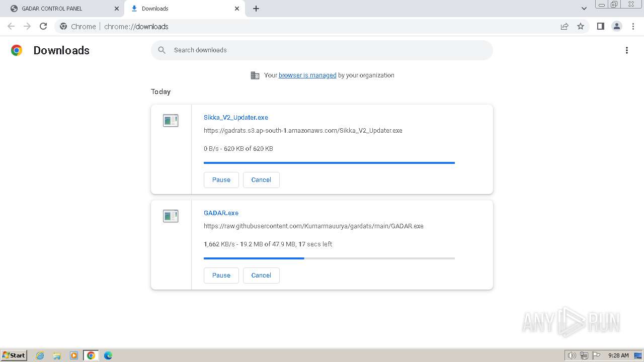
Task: Open the Windows Start menu
Action: click(x=14, y=355)
